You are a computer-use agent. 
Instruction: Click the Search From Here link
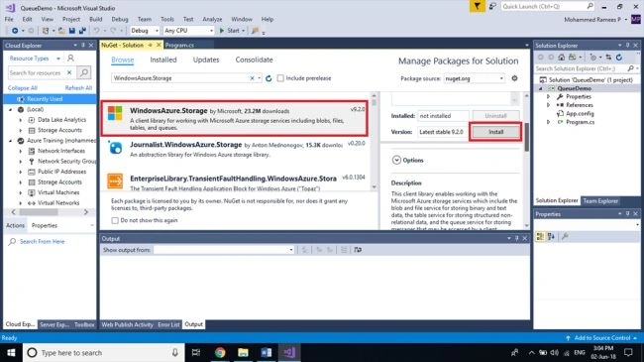pos(42,241)
